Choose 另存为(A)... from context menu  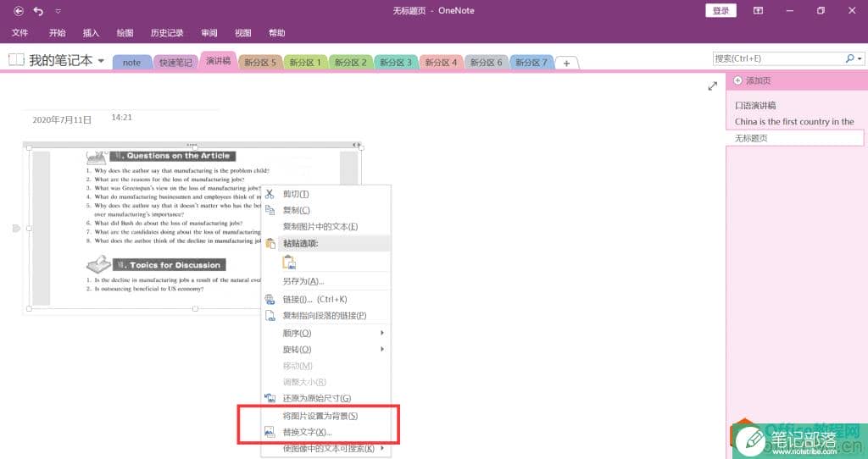[326, 281]
